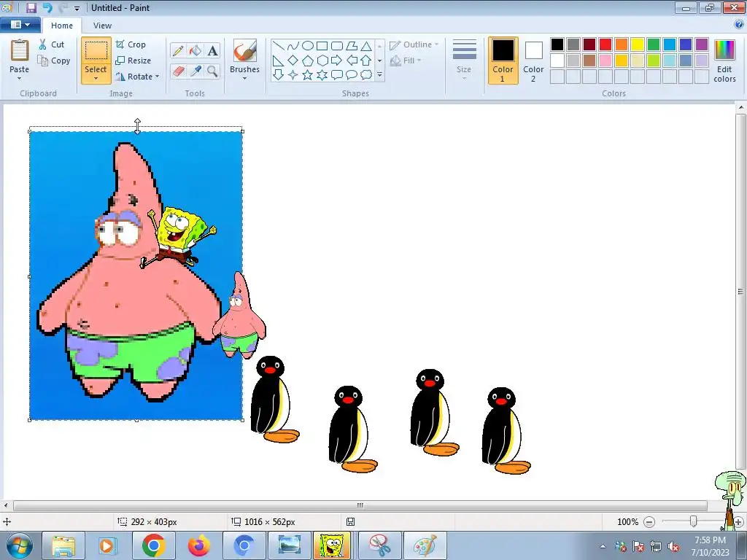This screenshot has width=747, height=560.
Task: Choose the Polygon shape
Action: pyautogui.click(x=352, y=46)
